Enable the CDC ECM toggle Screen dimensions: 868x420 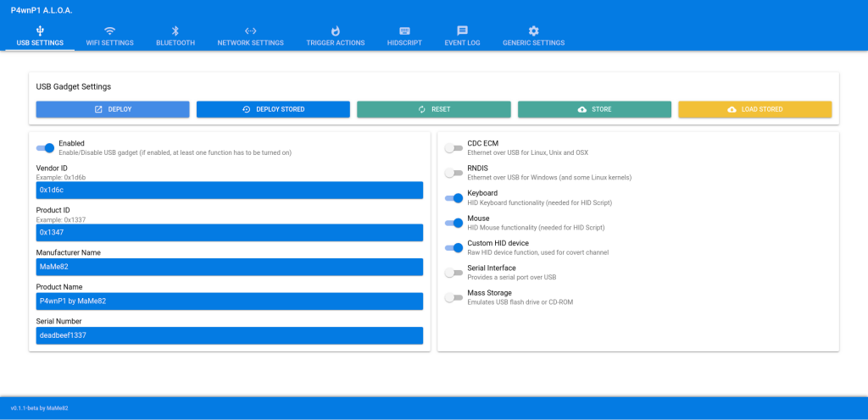click(x=454, y=148)
